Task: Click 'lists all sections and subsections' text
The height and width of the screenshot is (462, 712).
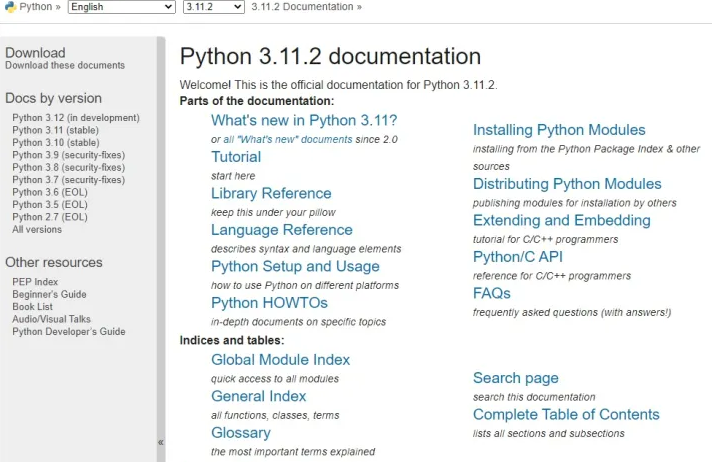Action: (x=549, y=433)
